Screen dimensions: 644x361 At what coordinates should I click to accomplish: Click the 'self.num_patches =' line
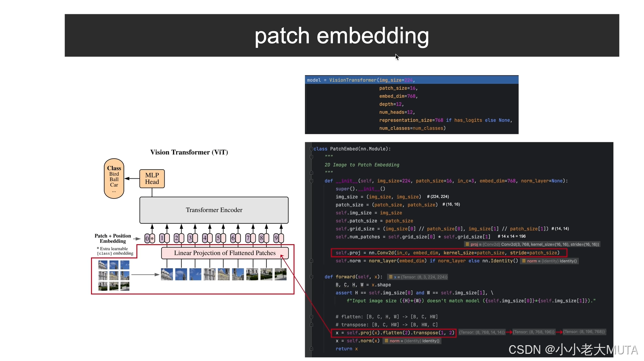(x=413, y=237)
